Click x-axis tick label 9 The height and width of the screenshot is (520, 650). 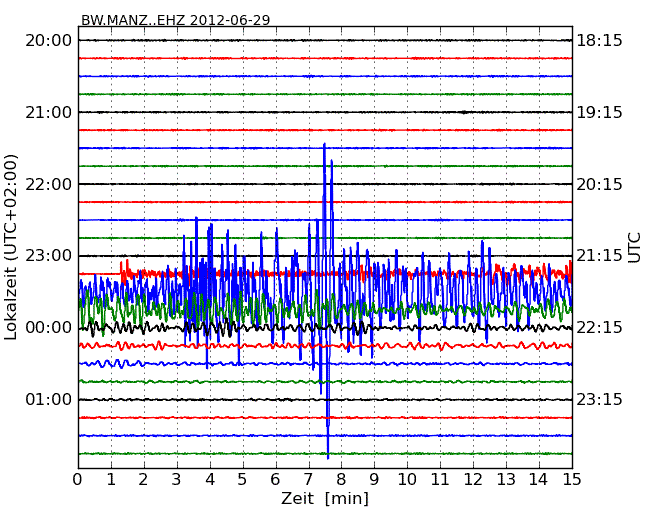coord(374,479)
